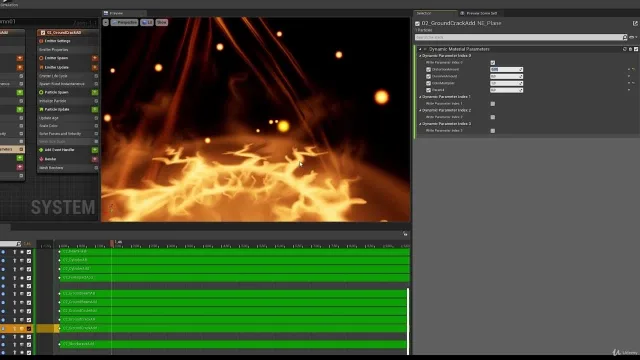
Task: Click the selection stack search field
Action: [x=518, y=38]
